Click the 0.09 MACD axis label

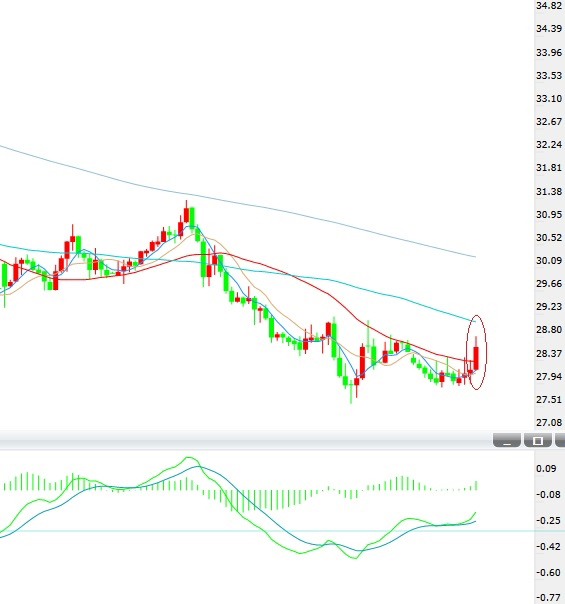coord(547,469)
